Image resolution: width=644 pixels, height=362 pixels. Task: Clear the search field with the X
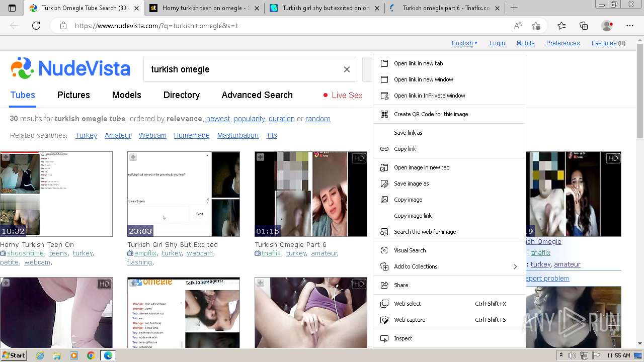click(347, 69)
